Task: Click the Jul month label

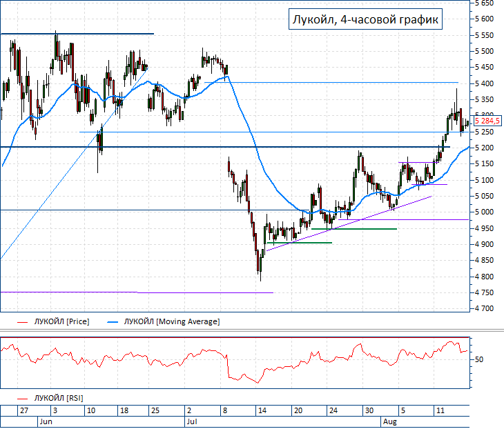Action: click(191, 422)
